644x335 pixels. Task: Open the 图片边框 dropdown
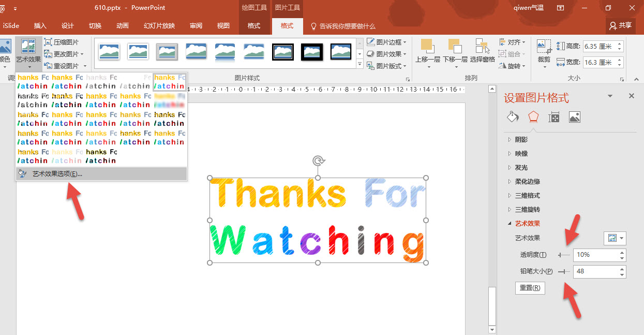tap(386, 42)
